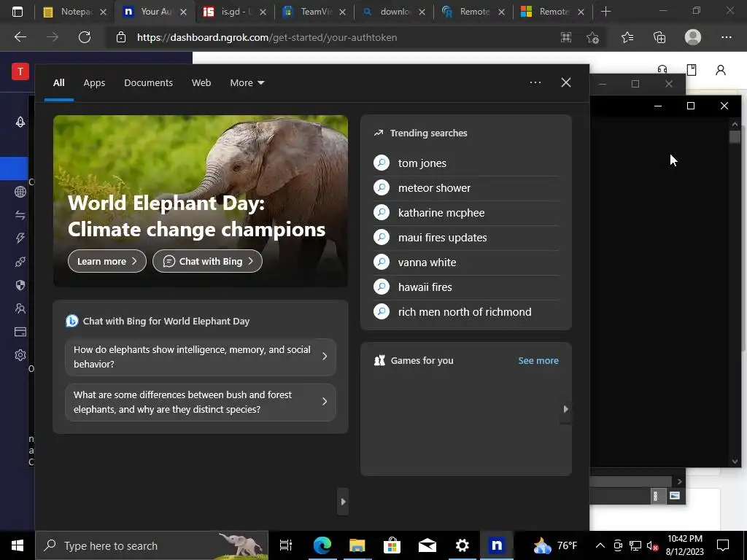Open the ngrok sidebar lightning bolt icon
Image resolution: width=747 pixels, height=560 pixels.
pyautogui.click(x=20, y=238)
